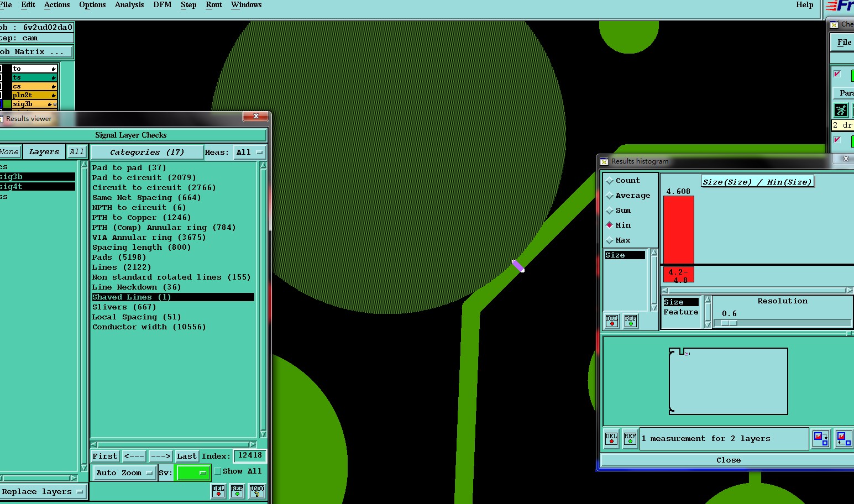Image resolution: width=854 pixels, height=504 pixels.
Task: Click REF icon under histogram Size list
Action: click(x=631, y=321)
